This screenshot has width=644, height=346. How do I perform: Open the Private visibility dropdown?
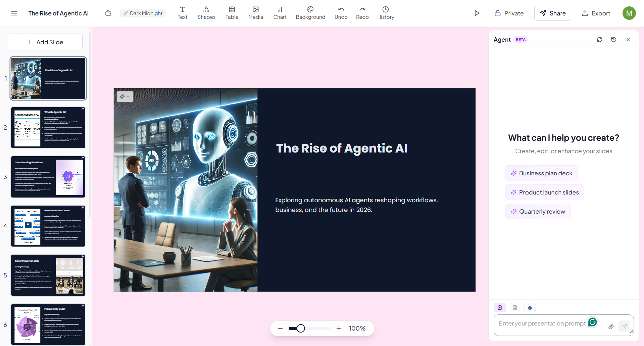point(509,13)
